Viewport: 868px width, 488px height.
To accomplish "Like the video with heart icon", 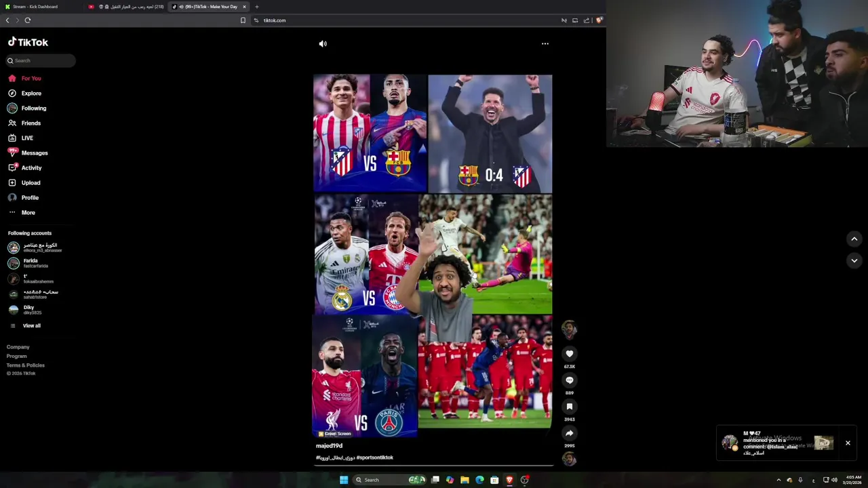I will tap(570, 354).
